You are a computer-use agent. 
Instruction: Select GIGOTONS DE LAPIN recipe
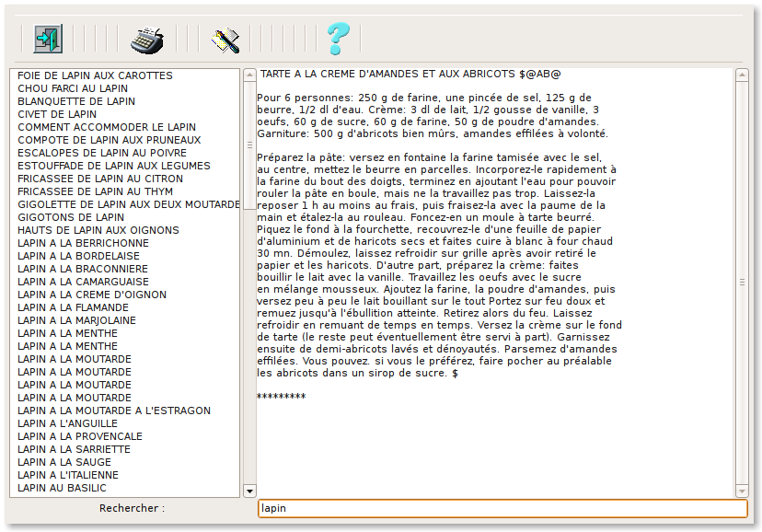tap(71, 217)
